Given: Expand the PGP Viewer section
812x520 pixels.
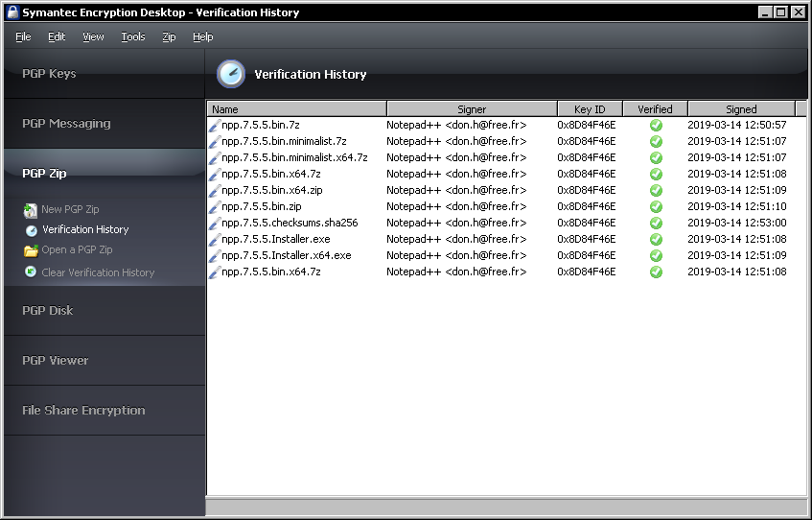Looking at the screenshot, I should pyautogui.click(x=104, y=361).
